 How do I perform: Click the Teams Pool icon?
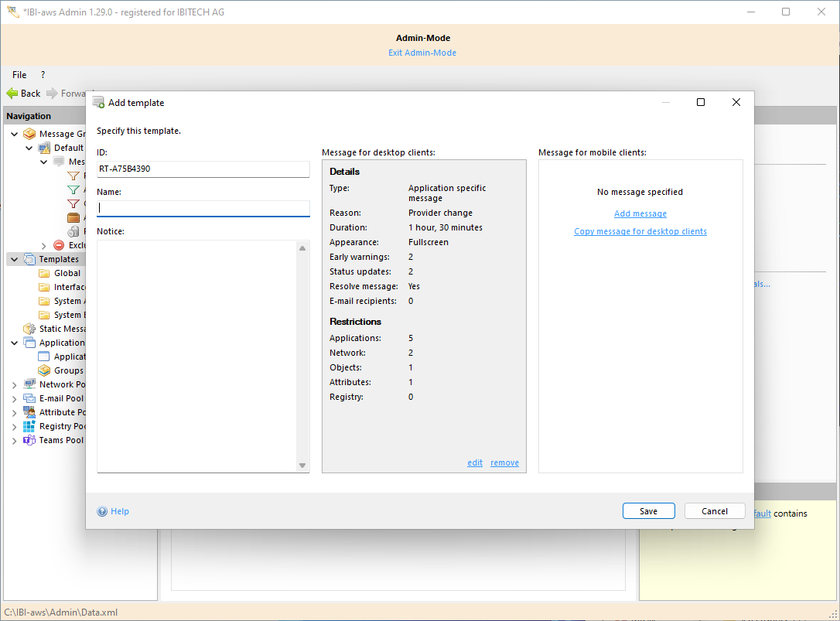click(29, 440)
